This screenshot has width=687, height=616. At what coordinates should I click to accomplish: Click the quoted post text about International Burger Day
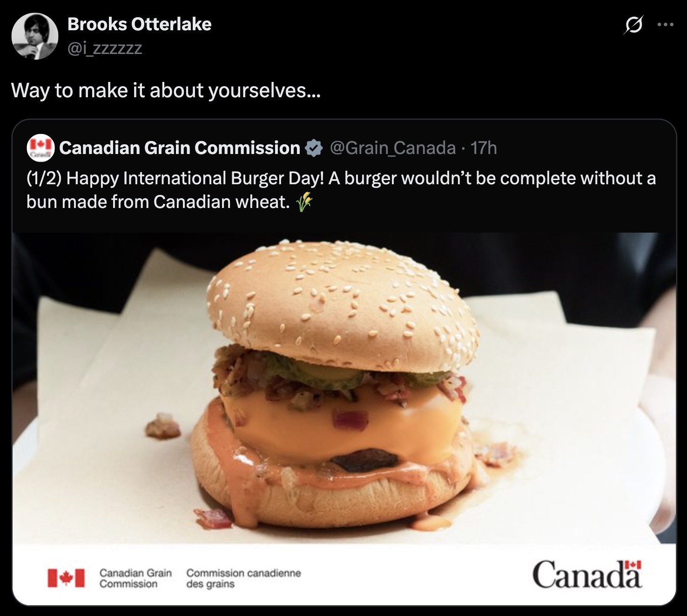pyautogui.click(x=341, y=190)
